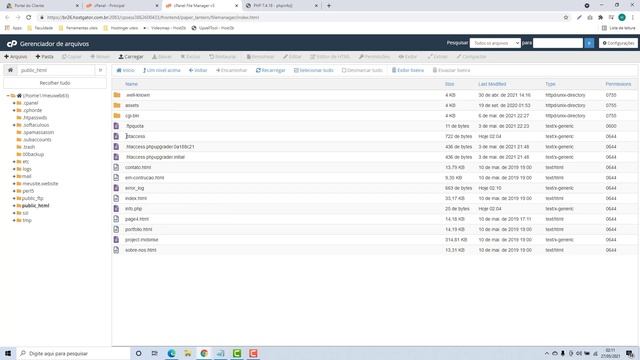Select the public_ftp folder in tree
The image size is (640, 360).
(33, 198)
